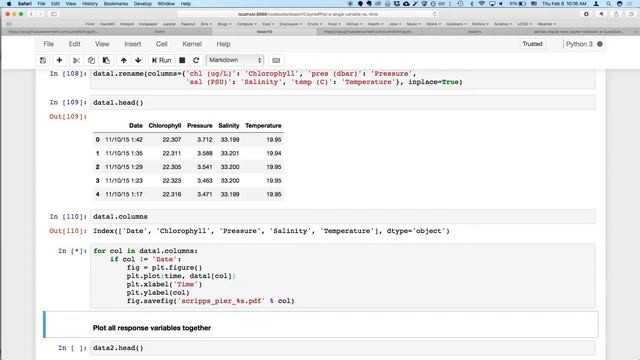
Task: Open macOS Bookmarks menu
Action: (116, 4)
